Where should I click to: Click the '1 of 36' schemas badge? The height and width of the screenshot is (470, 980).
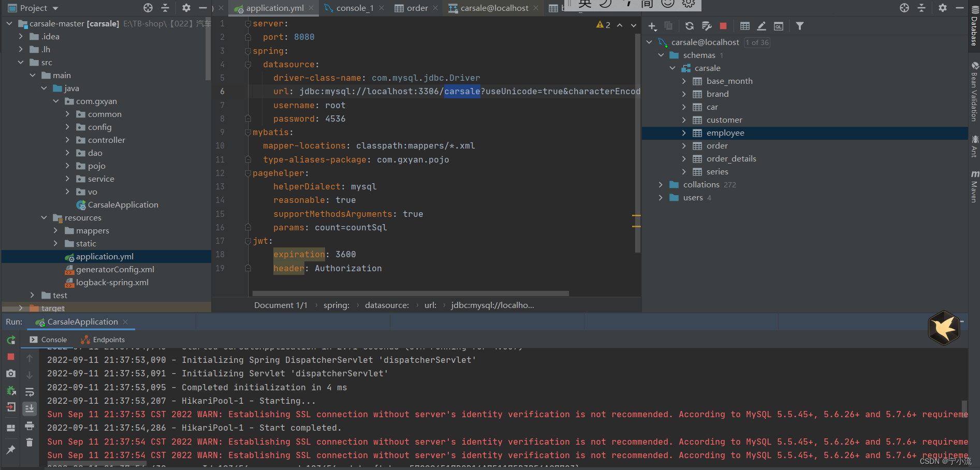757,42
